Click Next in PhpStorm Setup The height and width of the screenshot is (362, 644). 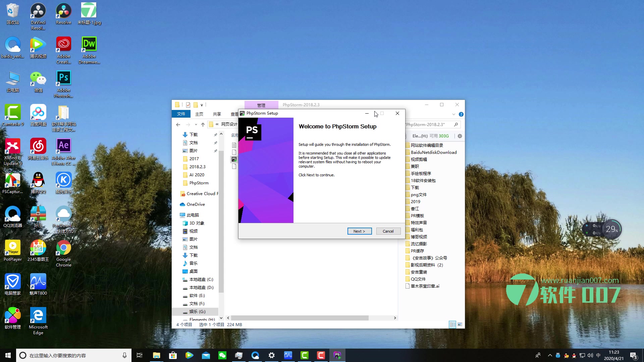point(359,231)
